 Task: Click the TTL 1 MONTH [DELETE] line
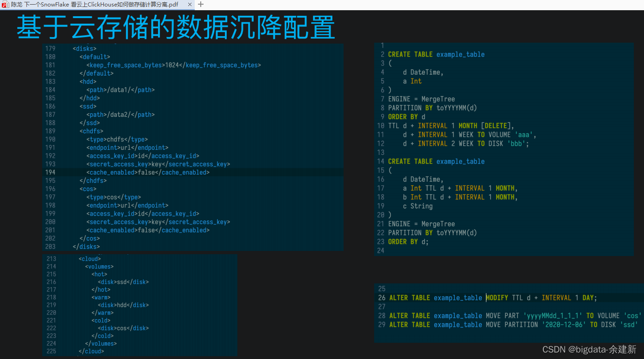[x=451, y=126]
